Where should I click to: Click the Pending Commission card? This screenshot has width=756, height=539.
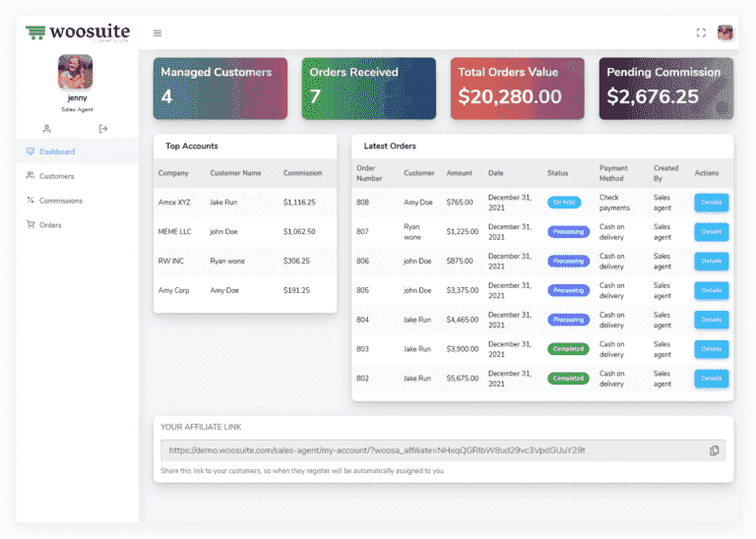tap(666, 89)
